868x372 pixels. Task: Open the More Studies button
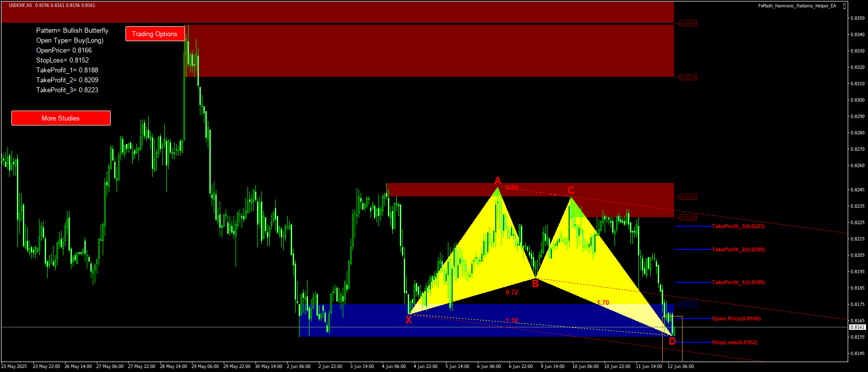[61, 118]
